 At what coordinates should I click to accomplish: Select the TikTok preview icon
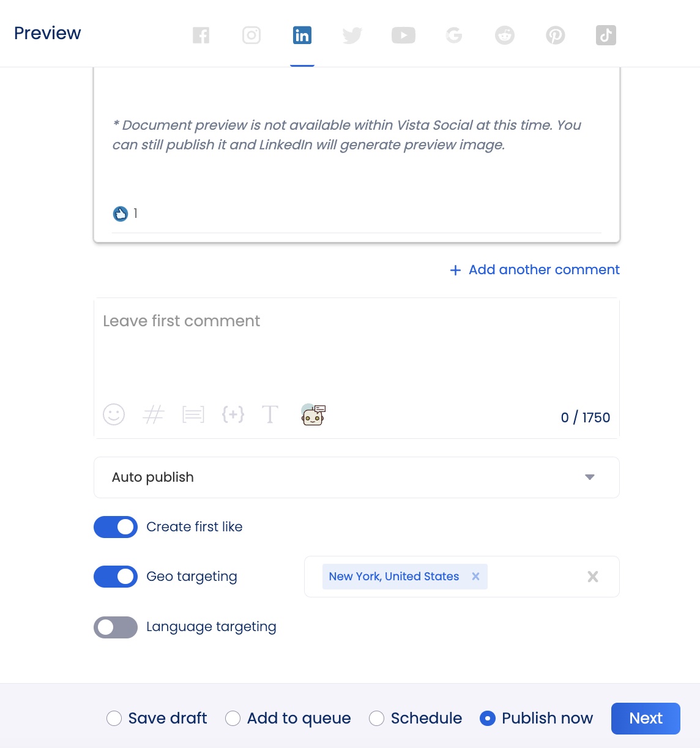(606, 36)
